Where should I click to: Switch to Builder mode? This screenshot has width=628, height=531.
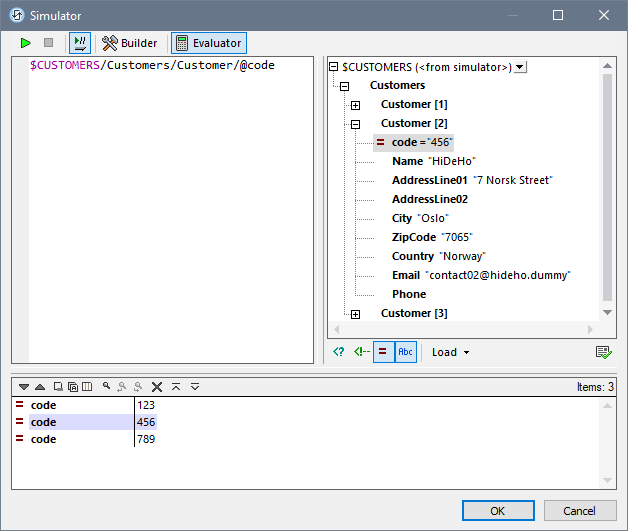tap(130, 43)
